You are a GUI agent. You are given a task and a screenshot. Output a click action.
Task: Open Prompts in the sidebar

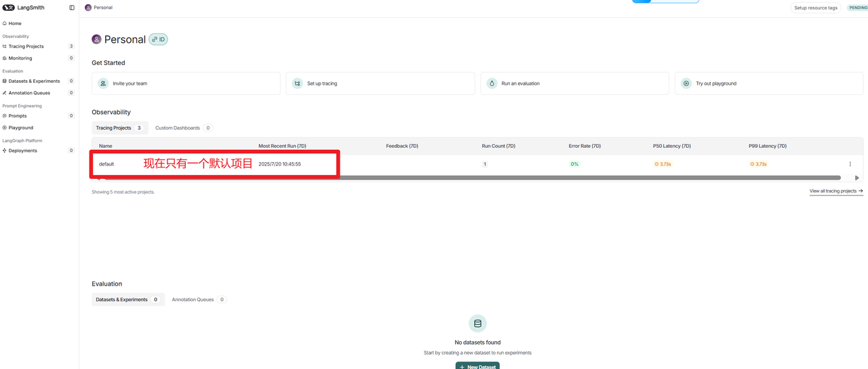click(39, 115)
